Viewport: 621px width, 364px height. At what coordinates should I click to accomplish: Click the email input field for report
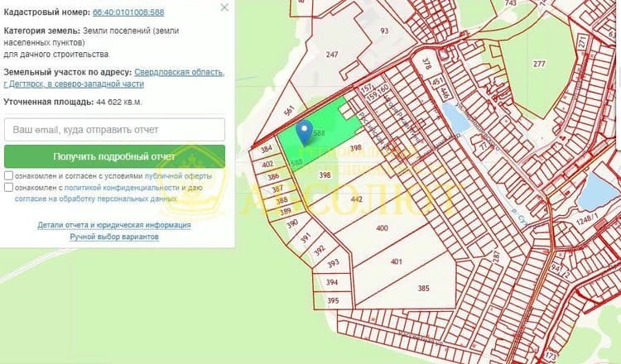(x=114, y=129)
